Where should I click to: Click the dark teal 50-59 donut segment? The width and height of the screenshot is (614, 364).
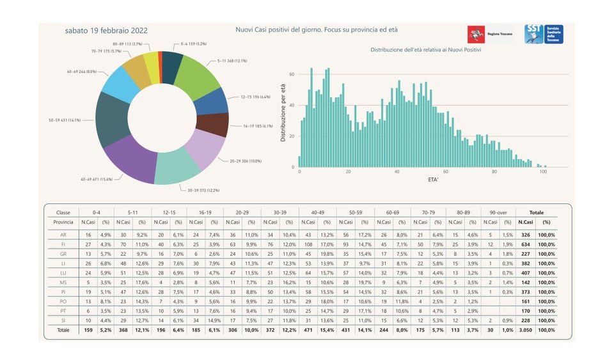coord(111,119)
